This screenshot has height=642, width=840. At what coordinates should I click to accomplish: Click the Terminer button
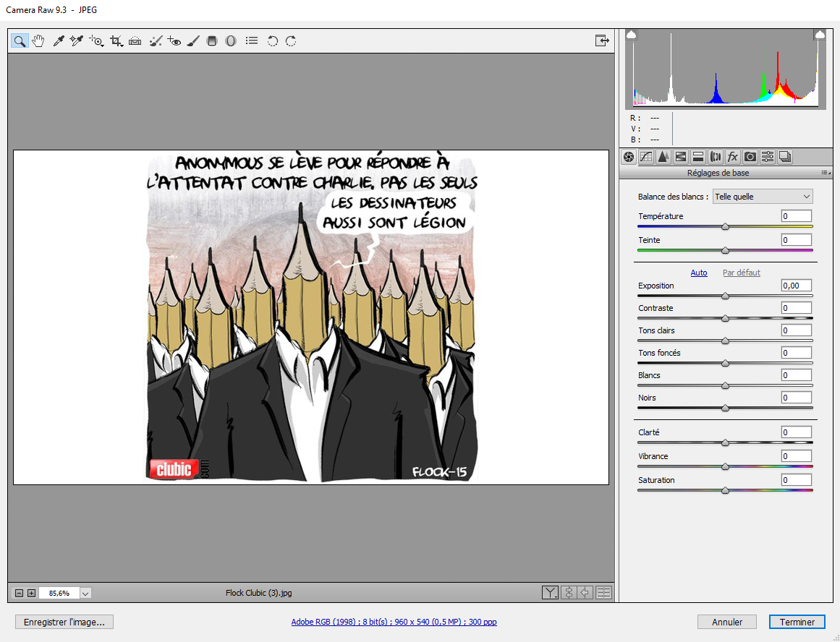pyautogui.click(x=797, y=622)
